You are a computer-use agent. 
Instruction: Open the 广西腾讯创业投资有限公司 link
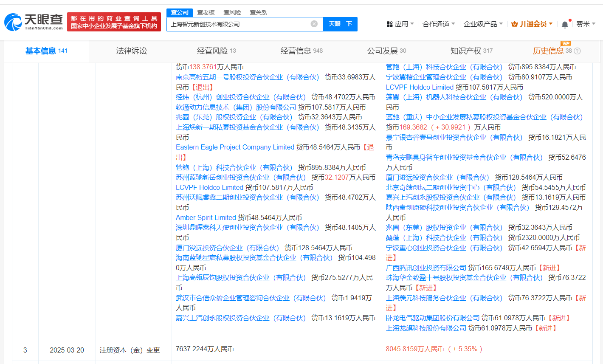tap(426, 268)
